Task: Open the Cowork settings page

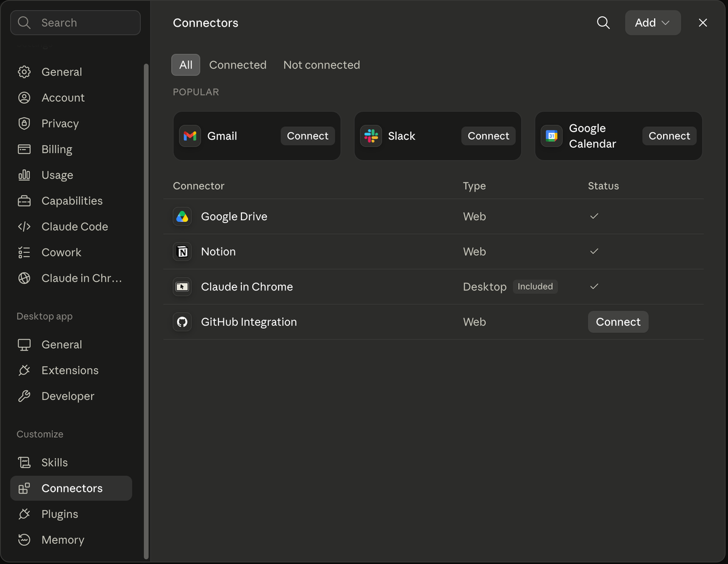Action: coord(71,252)
